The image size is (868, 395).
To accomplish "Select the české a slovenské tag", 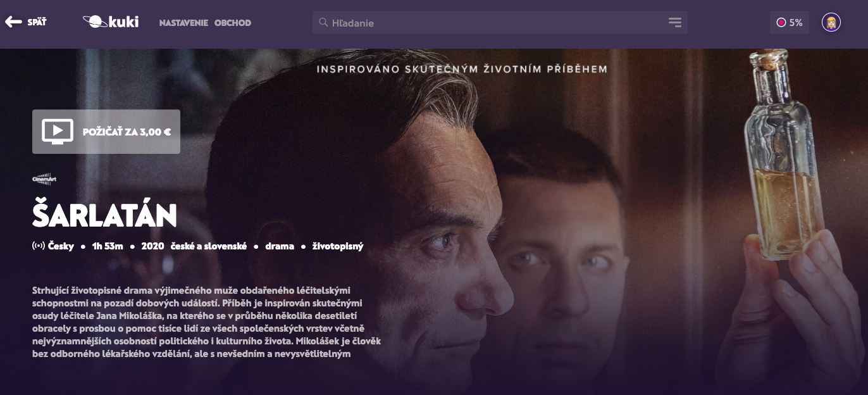I will (208, 246).
